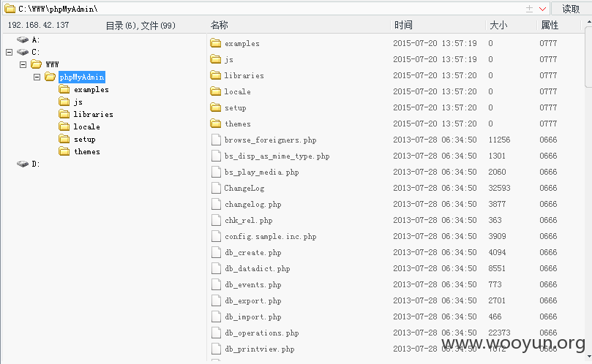Select phpMyAdmin label in tree
Screen dimensions: 592x364
(x=82, y=77)
